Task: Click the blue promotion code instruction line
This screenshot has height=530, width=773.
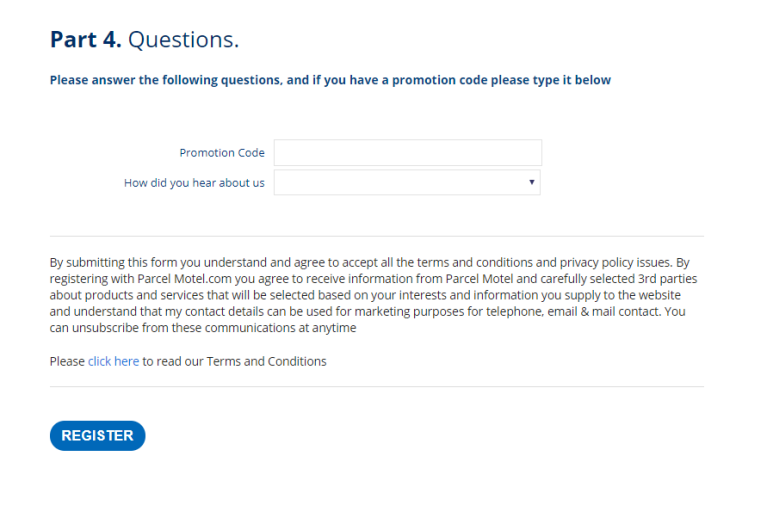Action: (x=330, y=80)
